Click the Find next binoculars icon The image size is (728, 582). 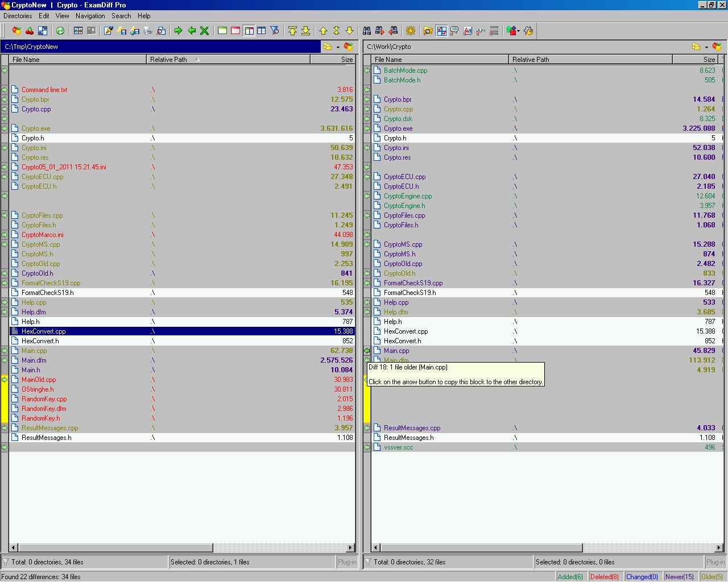point(380,31)
